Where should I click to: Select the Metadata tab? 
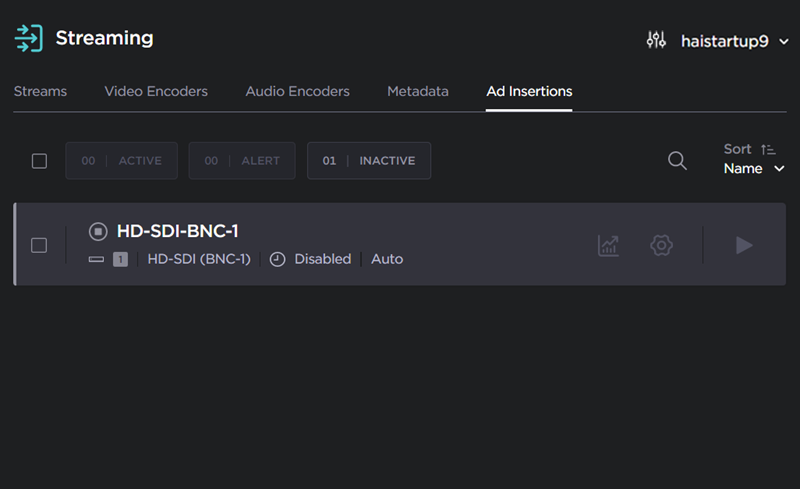click(418, 91)
